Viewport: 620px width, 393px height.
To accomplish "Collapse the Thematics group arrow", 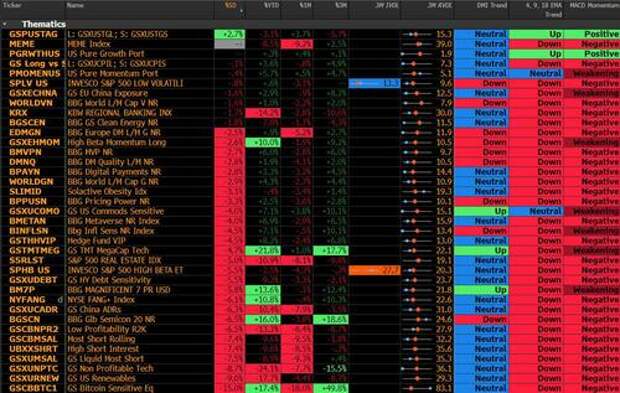I will pos(5,24).
